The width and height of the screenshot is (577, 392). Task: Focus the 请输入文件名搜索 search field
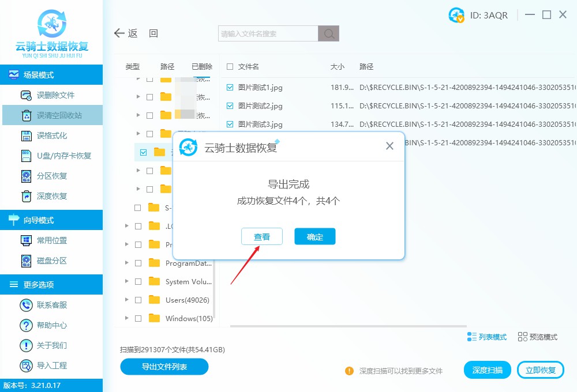[268, 33]
